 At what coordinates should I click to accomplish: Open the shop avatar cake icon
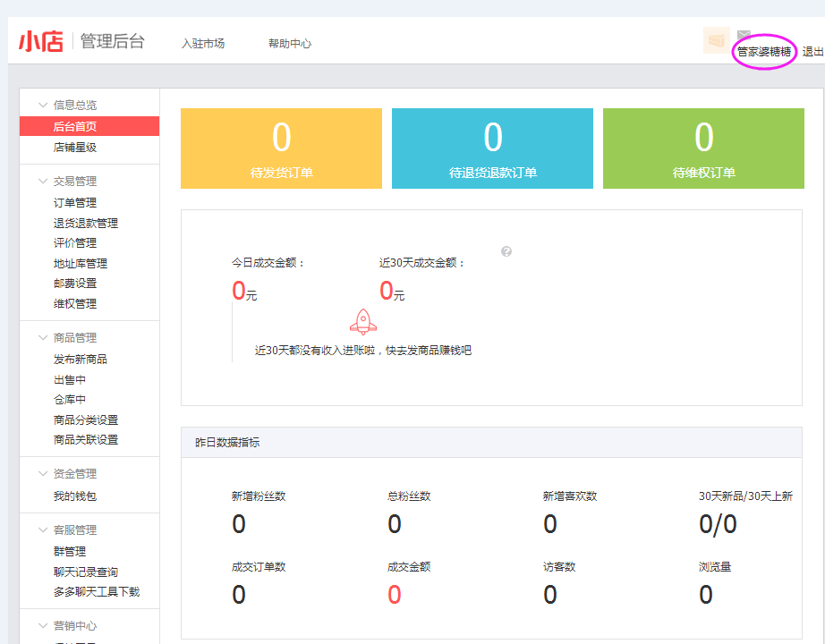click(716, 40)
